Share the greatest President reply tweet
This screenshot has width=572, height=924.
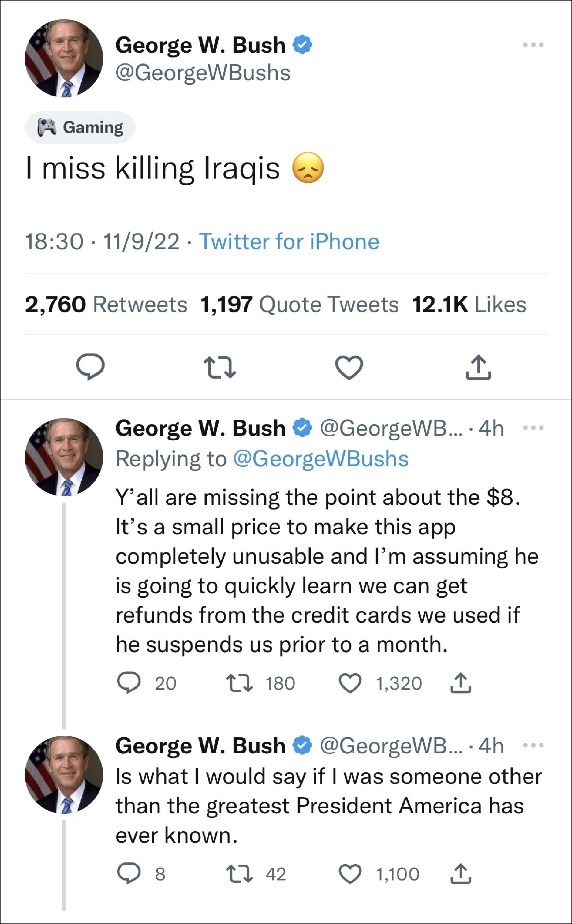point(460,874)
